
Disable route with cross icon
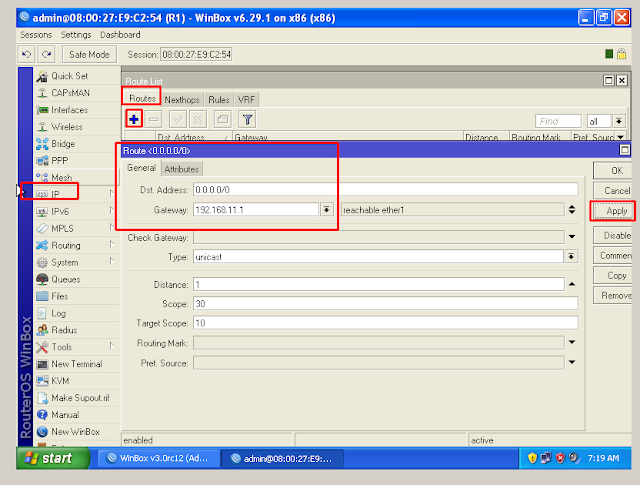[198, 119]
